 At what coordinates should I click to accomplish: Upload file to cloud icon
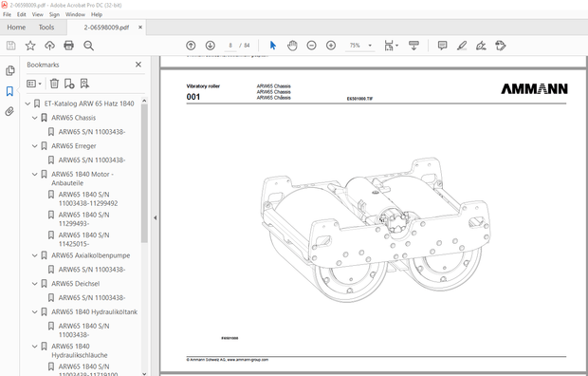(x=49, y=46)
